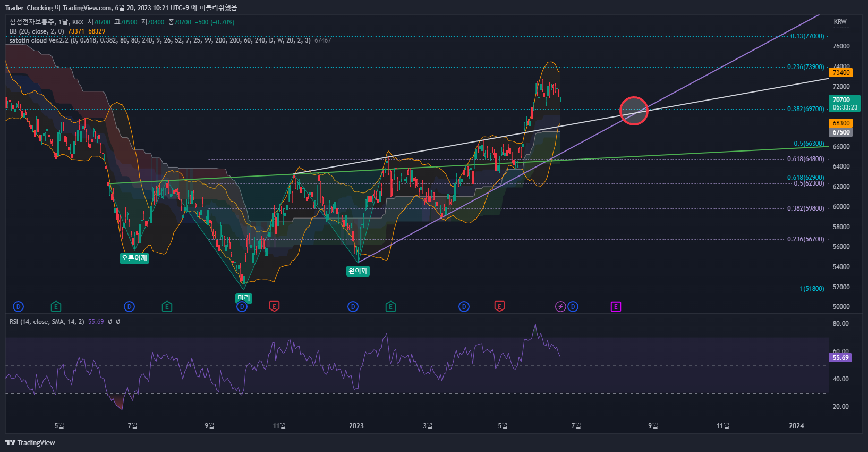This screenshot has width=868, height=452.
Task: Click the 0.236(73900) Fibonacci level label
Action: click(x=806, y=67)
